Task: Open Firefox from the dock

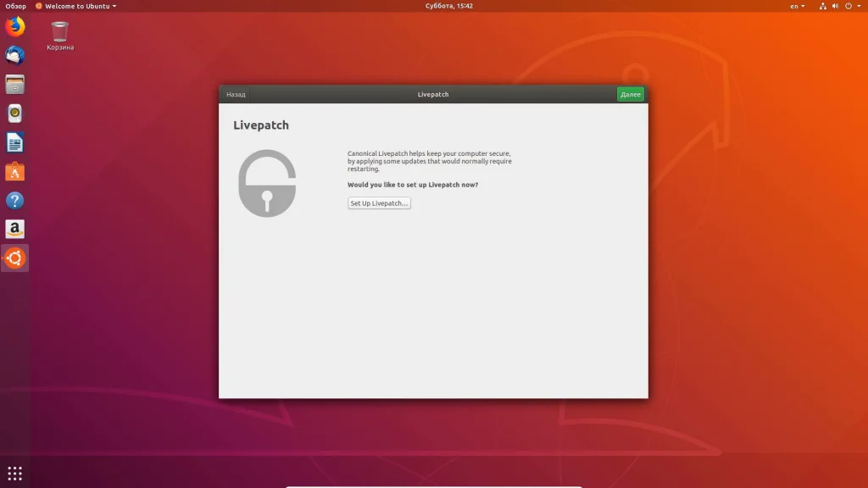Action: (x=15, y=26)
